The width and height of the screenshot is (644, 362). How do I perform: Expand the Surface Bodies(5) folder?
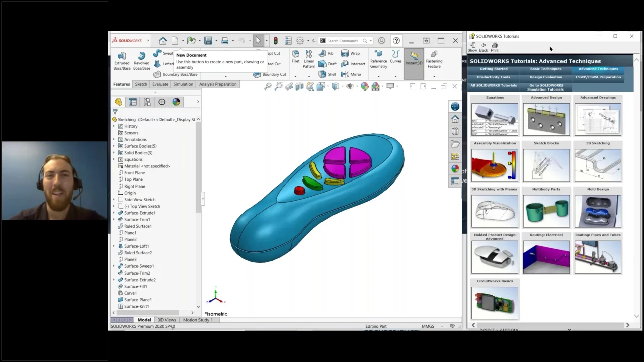point(114,146)
